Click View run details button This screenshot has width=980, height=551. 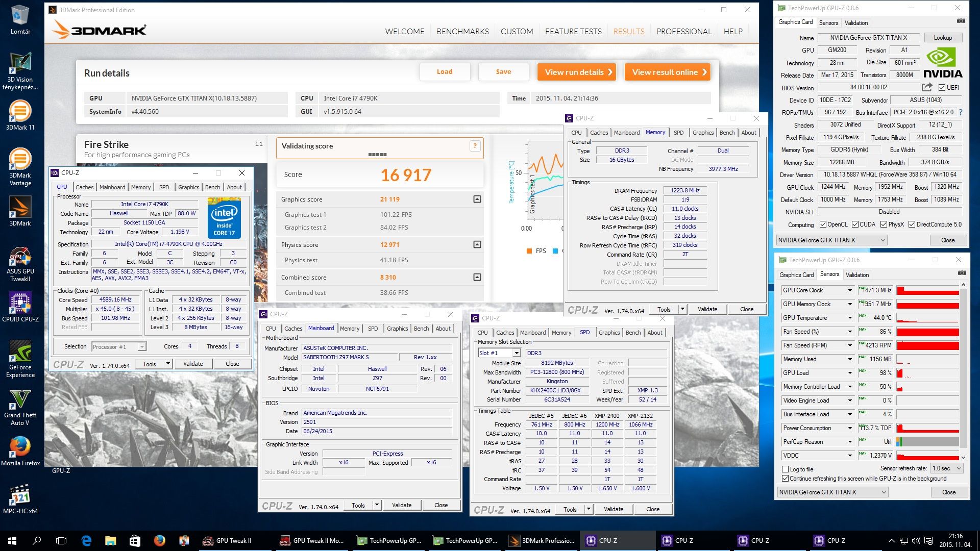[x=577, y=72]
